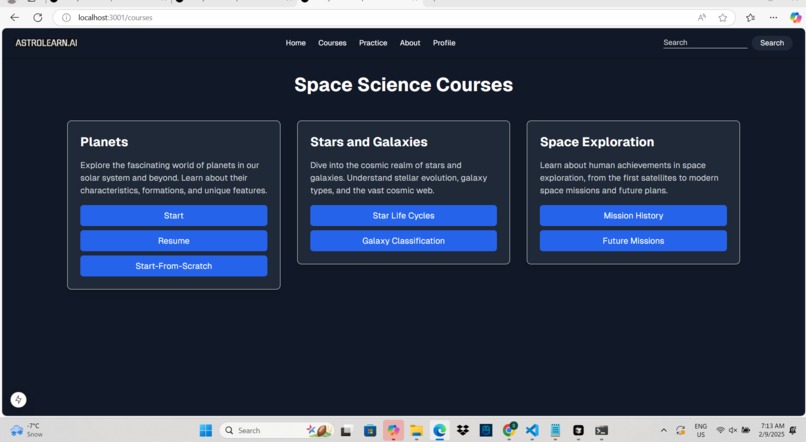Open Copilot app in taskbar
806x442 pixels.
(393, 430)
